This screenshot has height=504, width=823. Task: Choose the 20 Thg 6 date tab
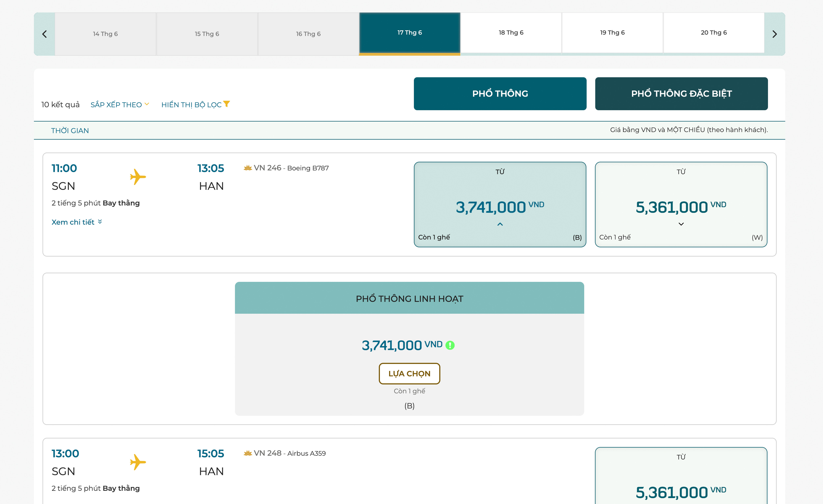[x=713, y=33]
